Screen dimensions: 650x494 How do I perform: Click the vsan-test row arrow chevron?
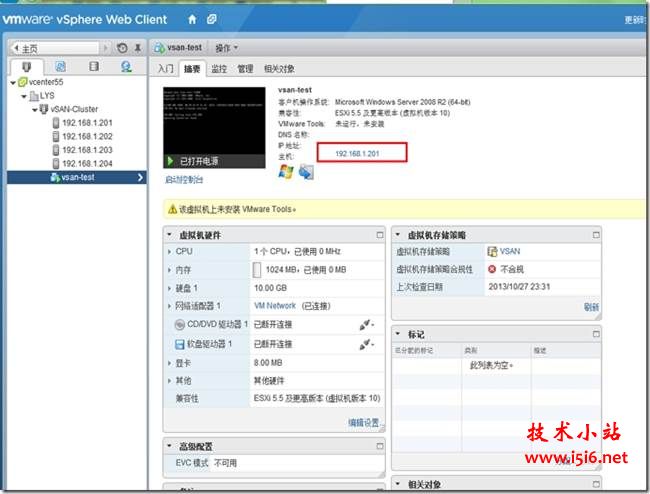pyautogui.click(x=140, y=177)
